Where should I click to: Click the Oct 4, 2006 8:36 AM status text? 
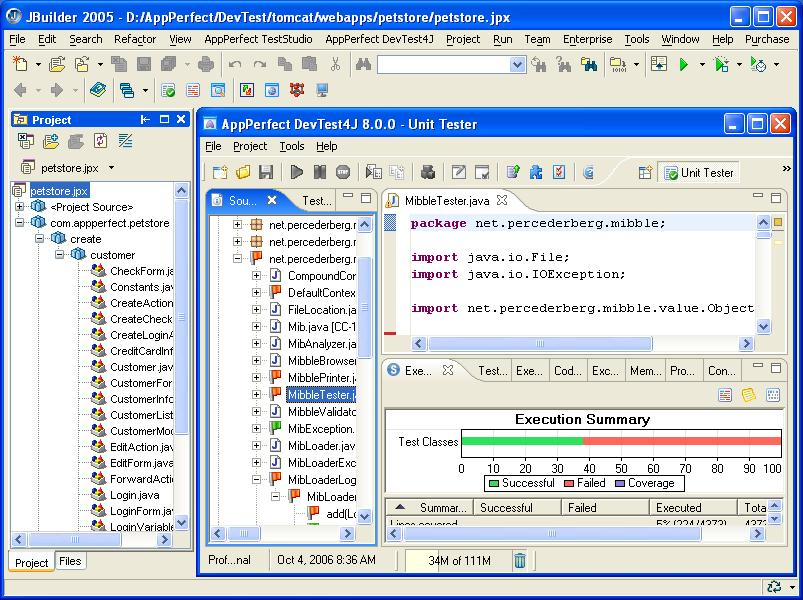point(326,560)
